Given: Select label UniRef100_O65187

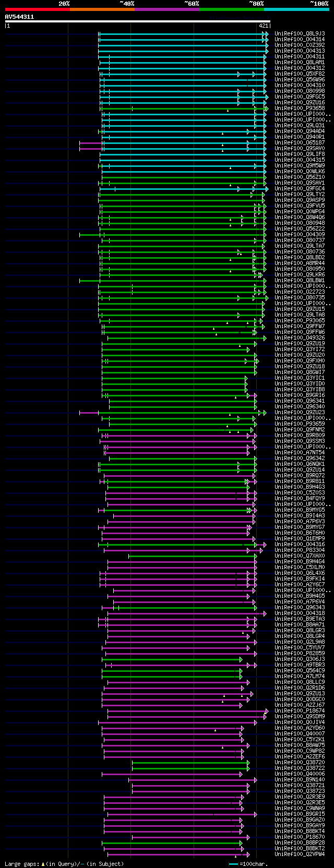Looking at the screenshot, I should (300, 142).
